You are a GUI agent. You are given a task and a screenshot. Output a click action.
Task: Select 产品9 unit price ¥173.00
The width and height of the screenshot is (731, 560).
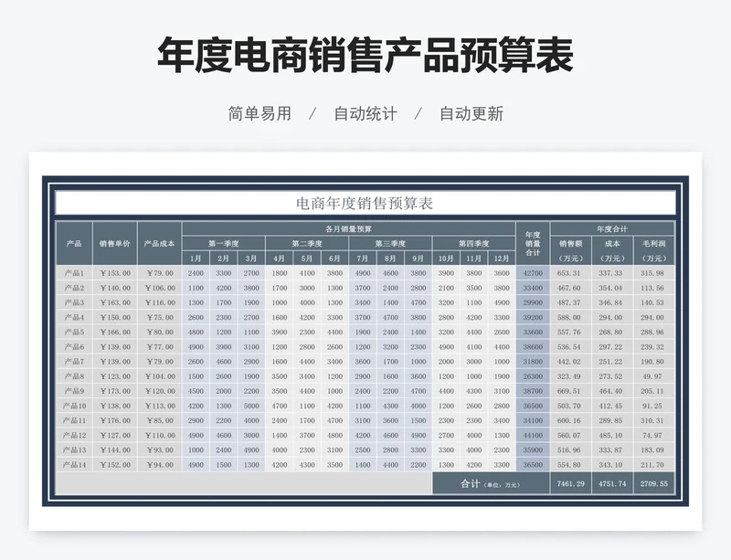(115, 391)
